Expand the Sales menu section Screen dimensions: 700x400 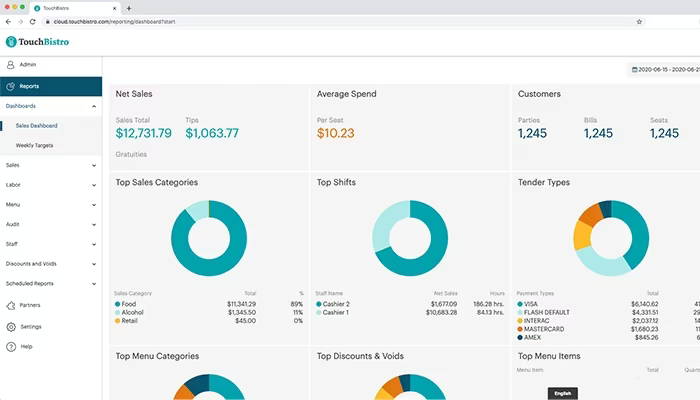point(94,165)
